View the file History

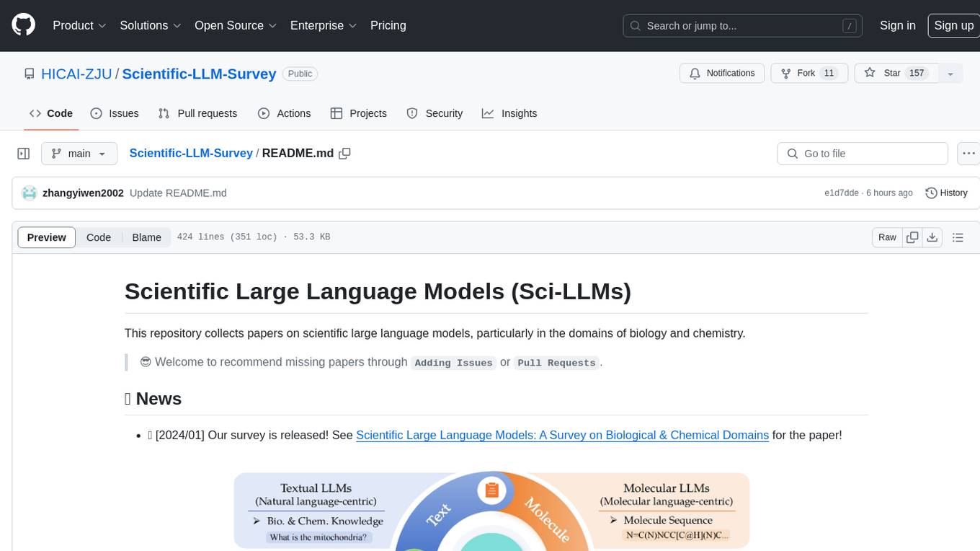(946, 193)
